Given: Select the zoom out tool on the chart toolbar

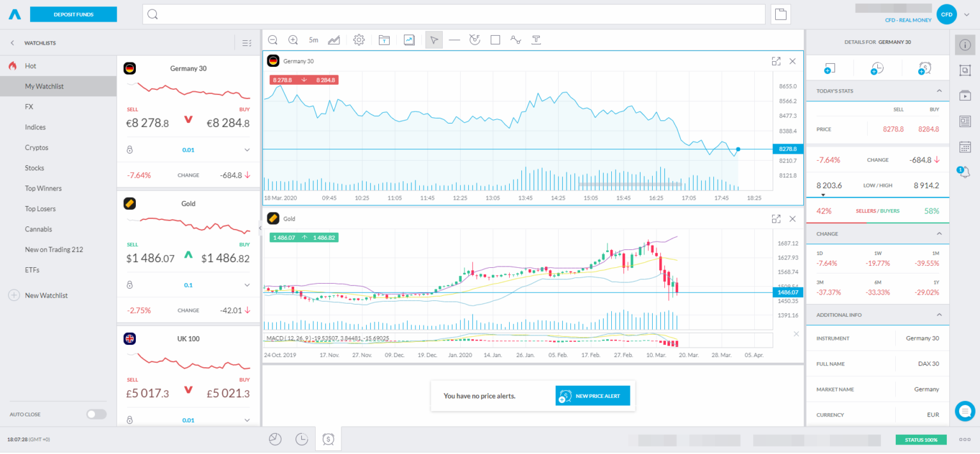Looking at the screenshot, I should pos(272,40).
